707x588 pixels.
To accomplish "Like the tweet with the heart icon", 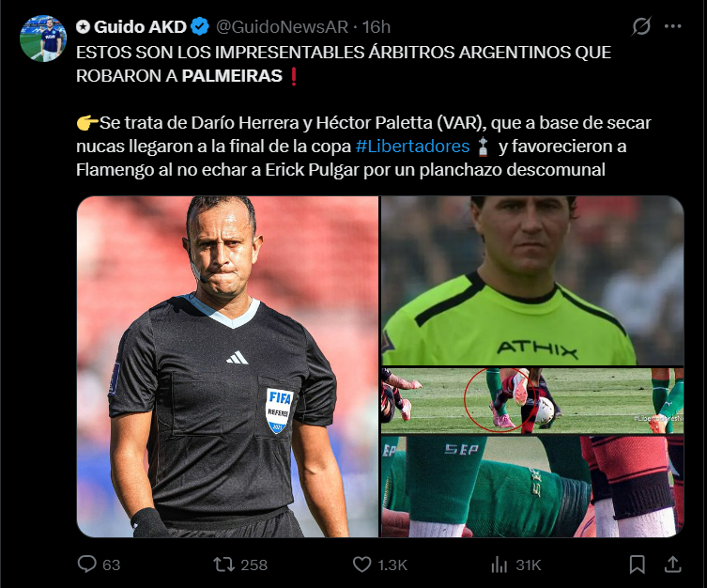I will (361, 565).
